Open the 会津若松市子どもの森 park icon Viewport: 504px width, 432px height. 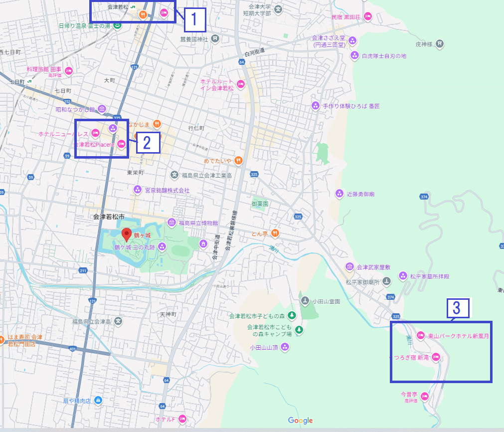coord(292,316)
